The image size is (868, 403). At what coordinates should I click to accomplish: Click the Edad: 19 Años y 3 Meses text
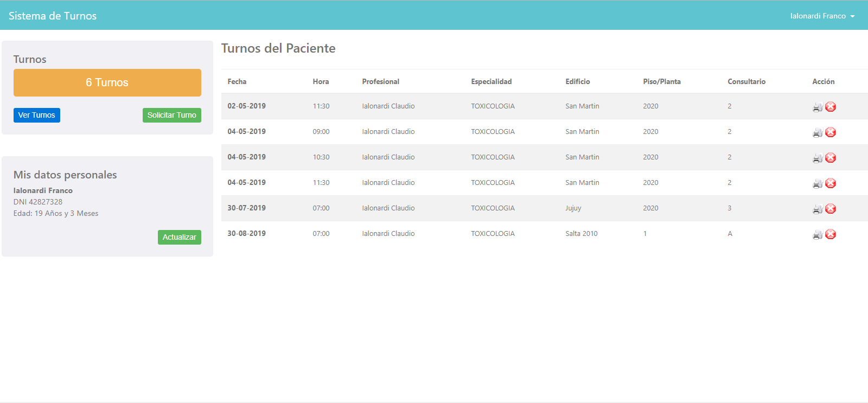coord(56,213)
